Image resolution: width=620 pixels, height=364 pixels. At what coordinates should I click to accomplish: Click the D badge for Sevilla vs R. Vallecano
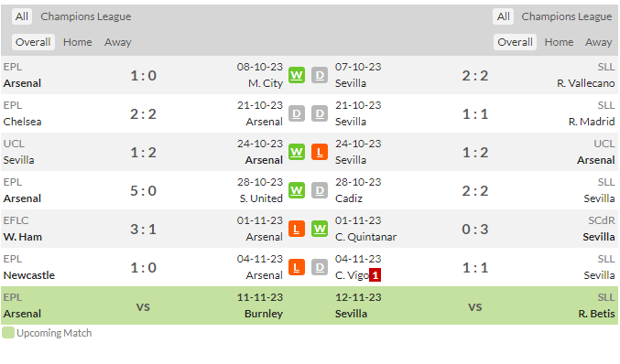(320, 75)
